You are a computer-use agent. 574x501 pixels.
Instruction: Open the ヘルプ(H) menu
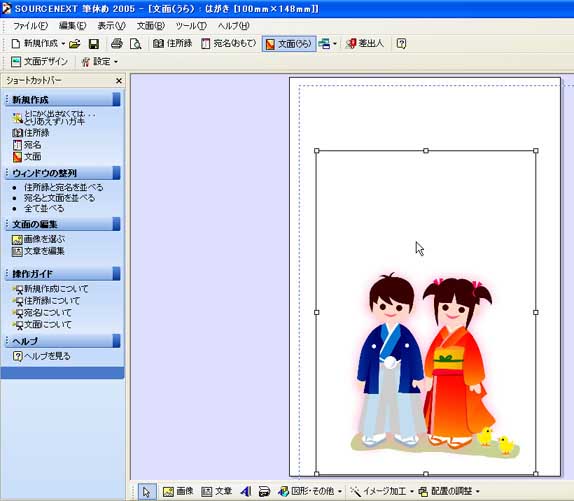(x=233, y=26)
